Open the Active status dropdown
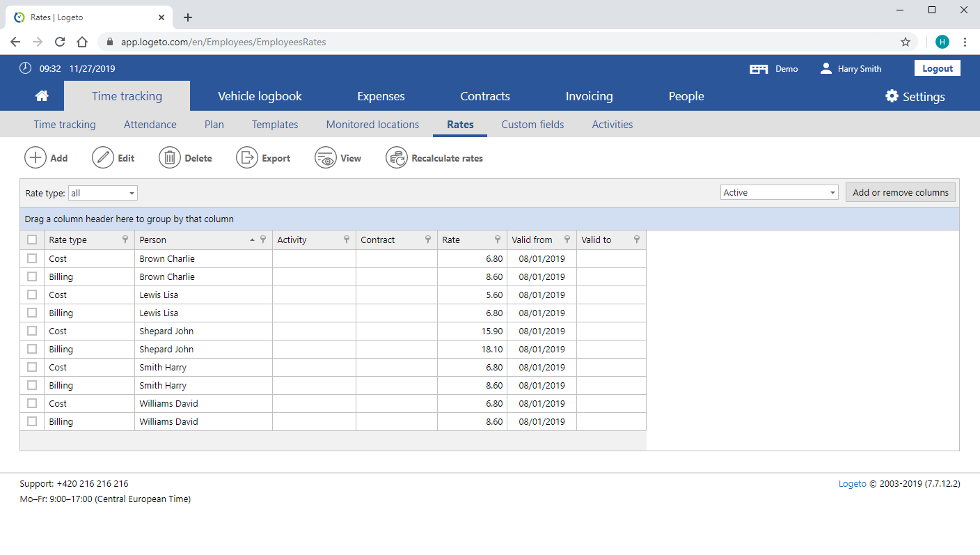The image size is (980, 555). pos(780,193)
